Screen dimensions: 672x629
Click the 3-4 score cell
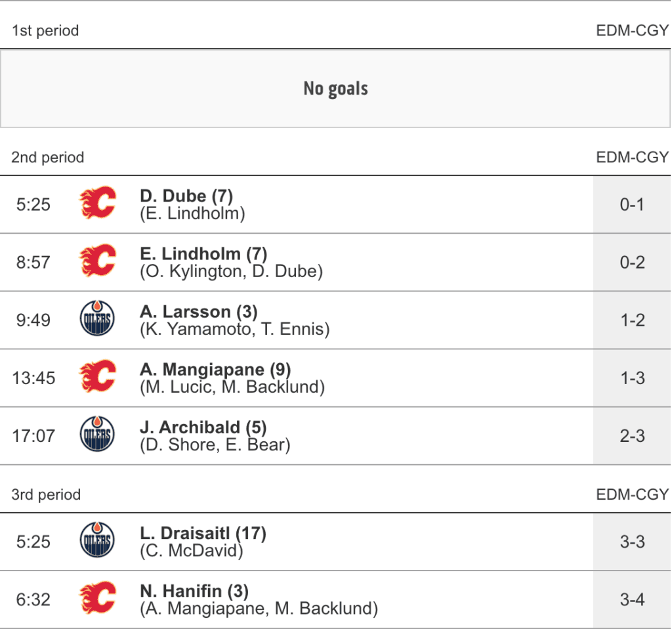pos(632,599)
